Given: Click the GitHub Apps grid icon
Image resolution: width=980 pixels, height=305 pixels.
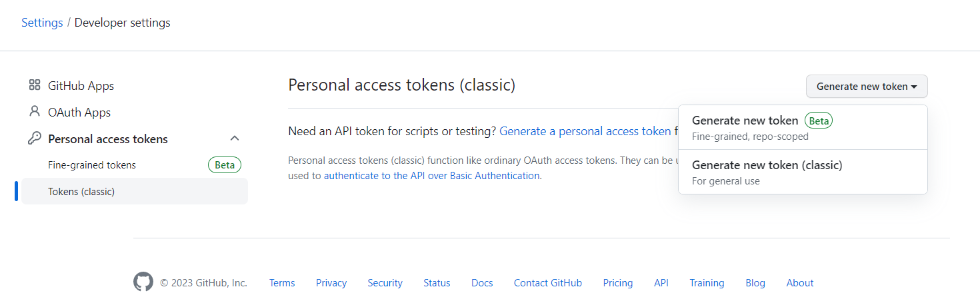Looking at the screenshot, I should 35,85.
